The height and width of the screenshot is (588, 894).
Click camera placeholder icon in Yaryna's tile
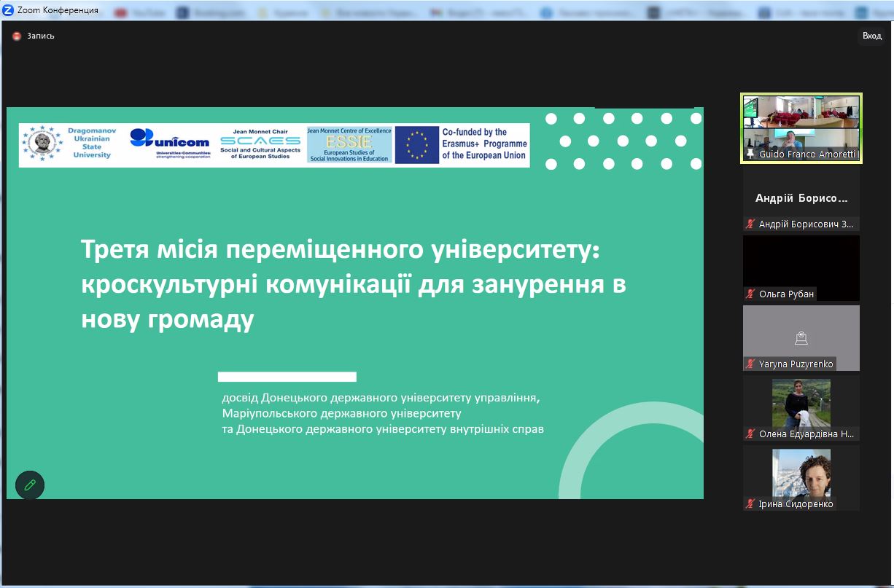click(x=801, y=337)
